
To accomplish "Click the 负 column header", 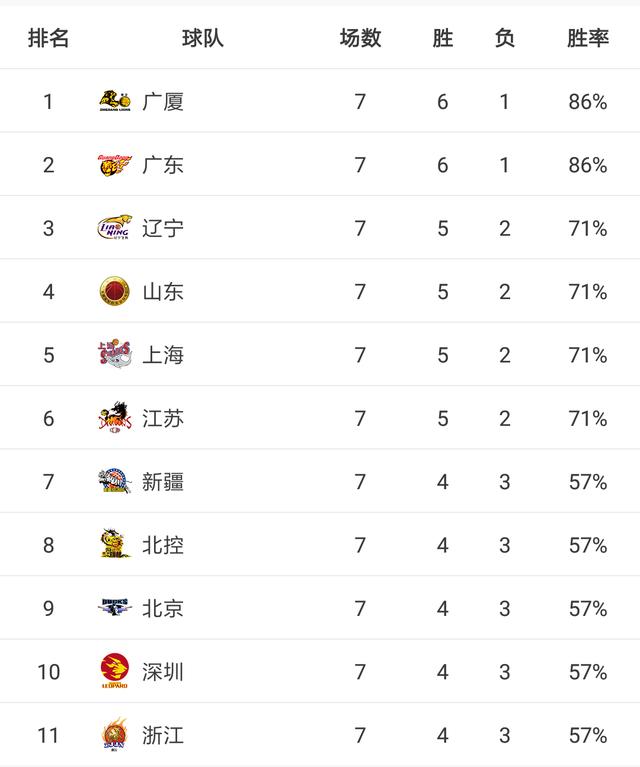I will (505, 38).
